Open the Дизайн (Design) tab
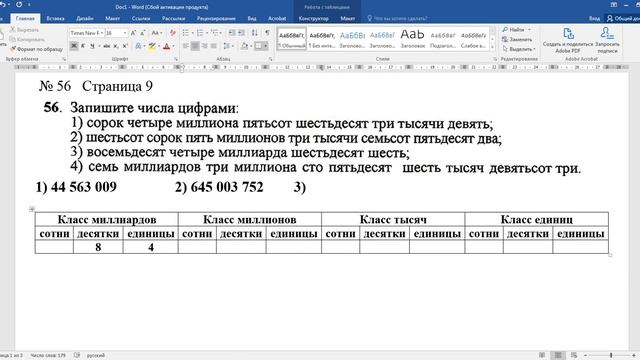The height and width of the screenshot is (360, 640). 84,18
